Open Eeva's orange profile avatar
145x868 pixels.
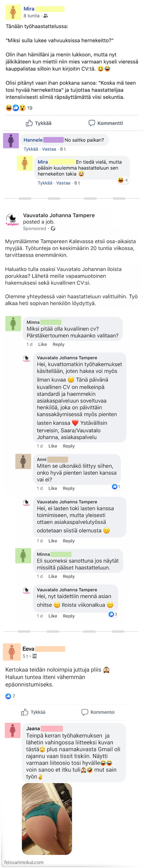pyautogui.click(x=11, y=652)
